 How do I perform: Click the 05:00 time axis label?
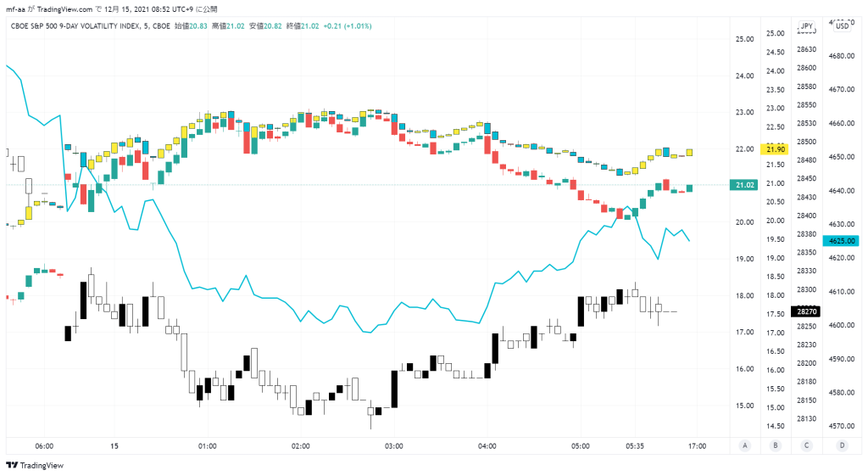coord(580,446)
